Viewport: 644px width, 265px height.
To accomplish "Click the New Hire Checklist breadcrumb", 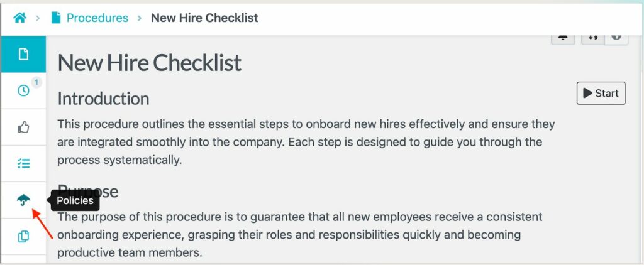I will click(204, 18).
